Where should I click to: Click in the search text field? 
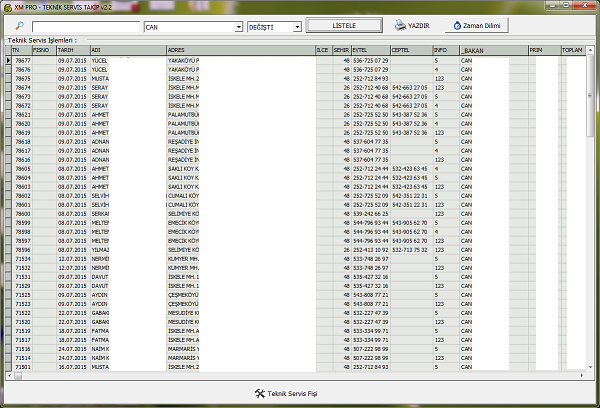coord(84,26)
